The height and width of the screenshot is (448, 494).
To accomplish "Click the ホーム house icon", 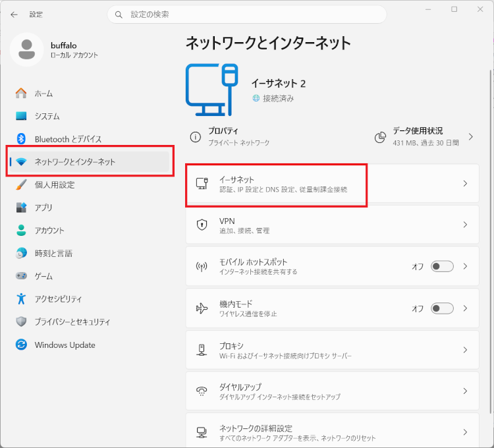I will tap(21, 94).
